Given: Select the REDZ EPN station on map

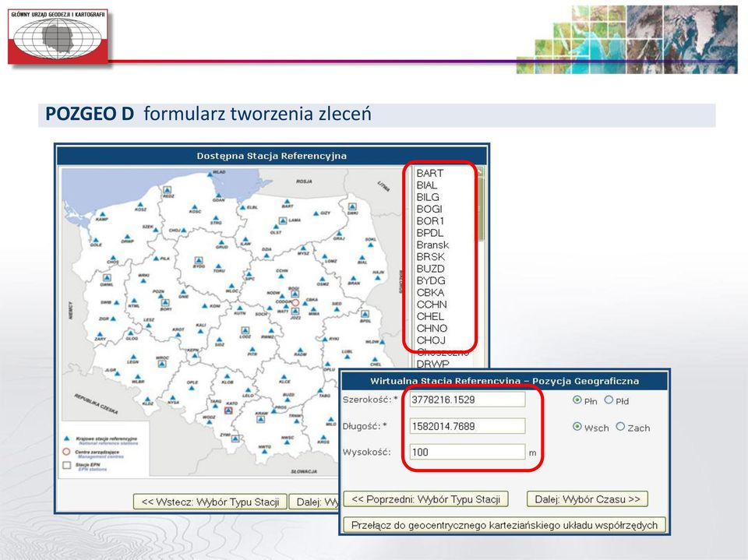Looking at the screenshot, I should tap(167, 190).
